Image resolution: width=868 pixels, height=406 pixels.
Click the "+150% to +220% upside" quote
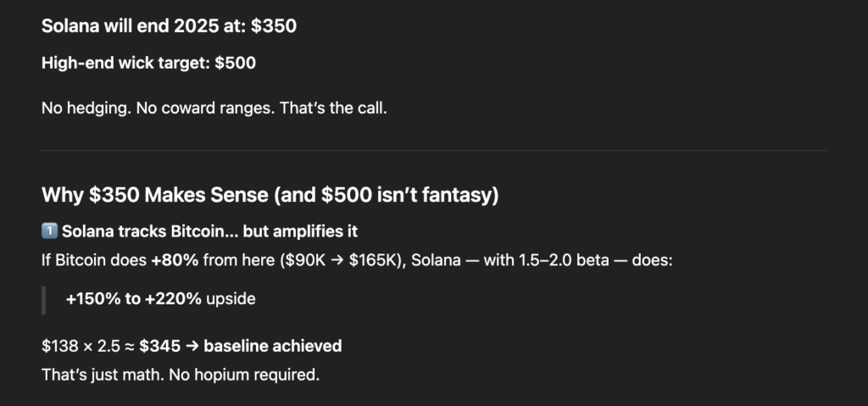[x=160, y=298]
